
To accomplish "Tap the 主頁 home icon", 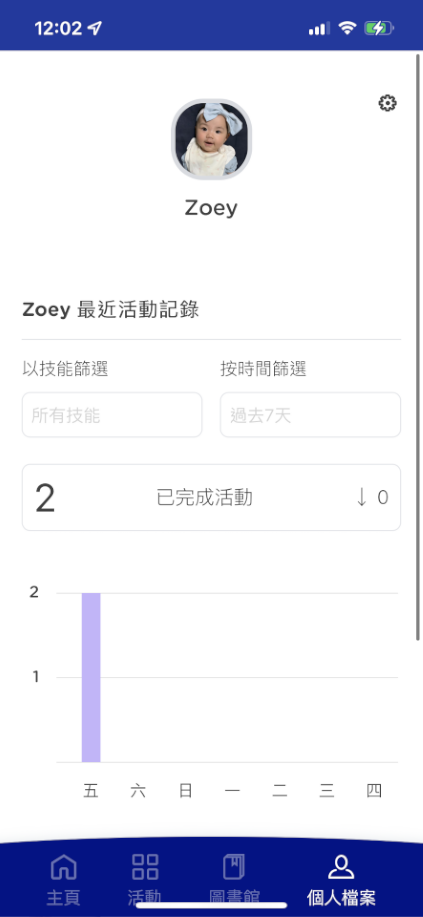I will (63, 867).
